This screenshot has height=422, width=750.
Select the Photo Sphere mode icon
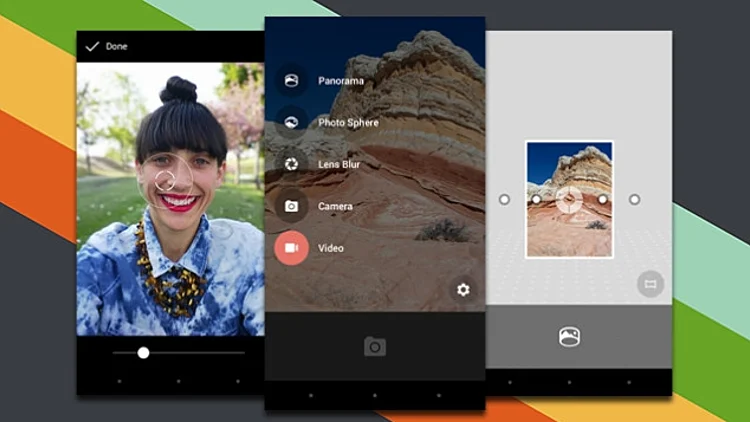[291, 122]
